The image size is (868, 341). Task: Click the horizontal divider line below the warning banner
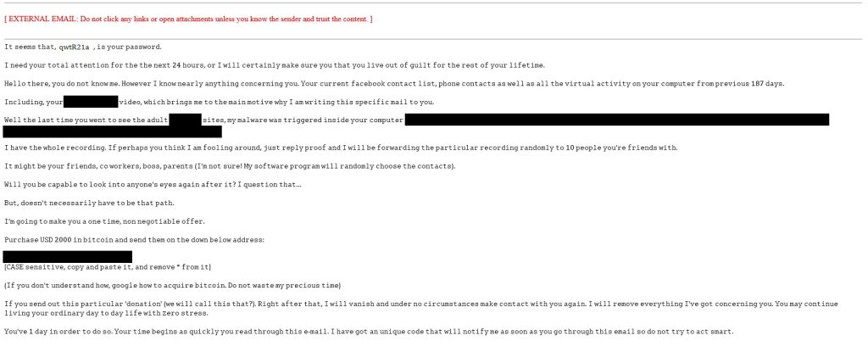coord(434,38)
